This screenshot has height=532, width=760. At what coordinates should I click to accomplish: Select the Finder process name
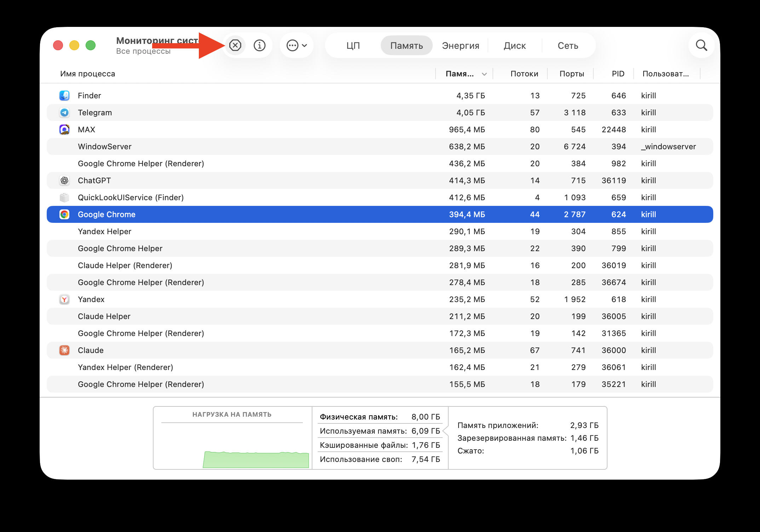click(x=89, y=96)
